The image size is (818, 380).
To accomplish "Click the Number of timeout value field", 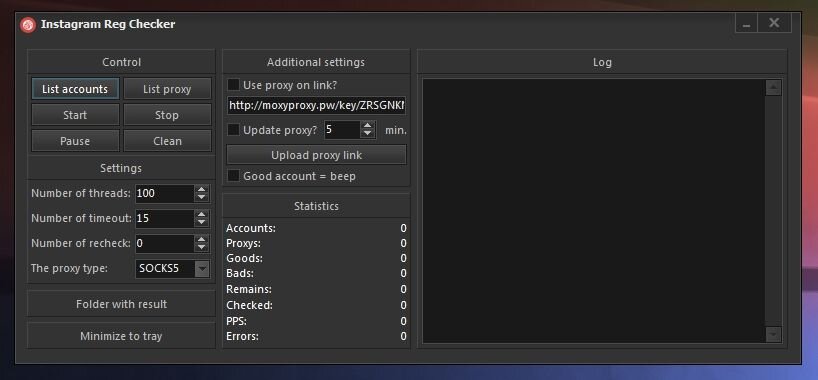I will [x=165, y=218].
